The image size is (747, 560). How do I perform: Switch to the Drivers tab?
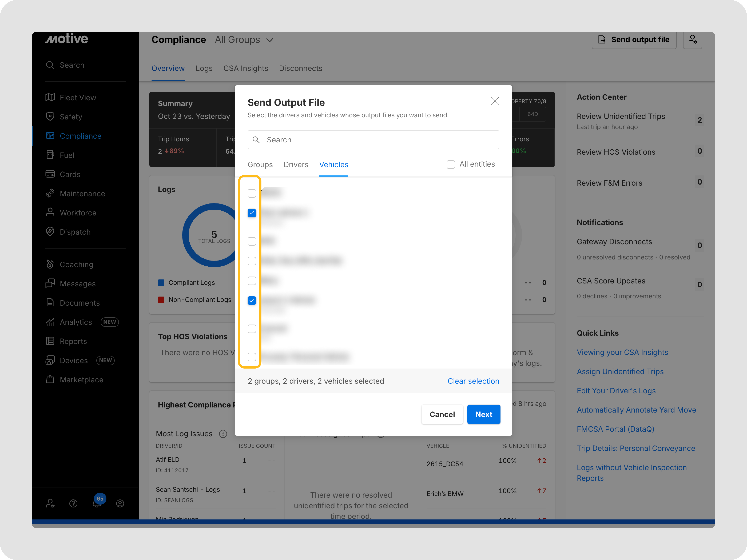point(296,165)
